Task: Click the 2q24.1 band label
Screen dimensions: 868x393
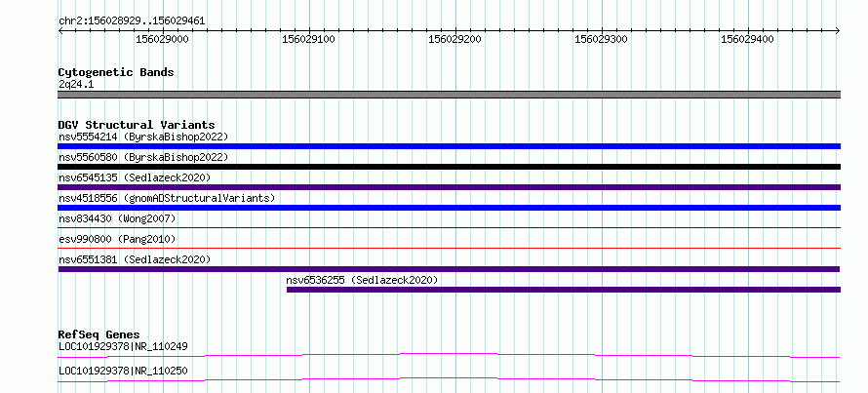Action: (x=76, y=84)
